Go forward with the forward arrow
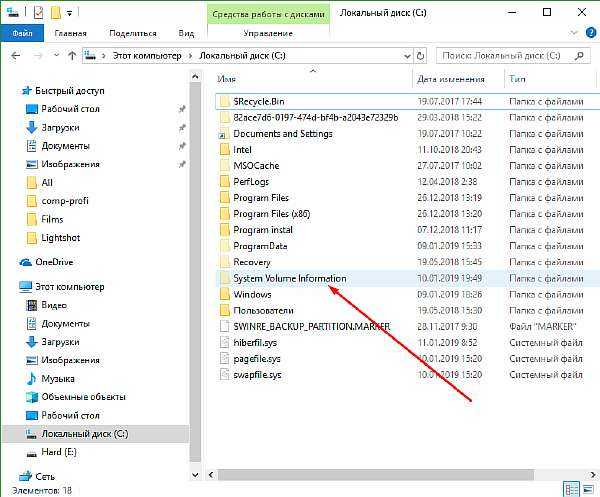Screen dimensions: 600x497 click(x=38, y=56)
